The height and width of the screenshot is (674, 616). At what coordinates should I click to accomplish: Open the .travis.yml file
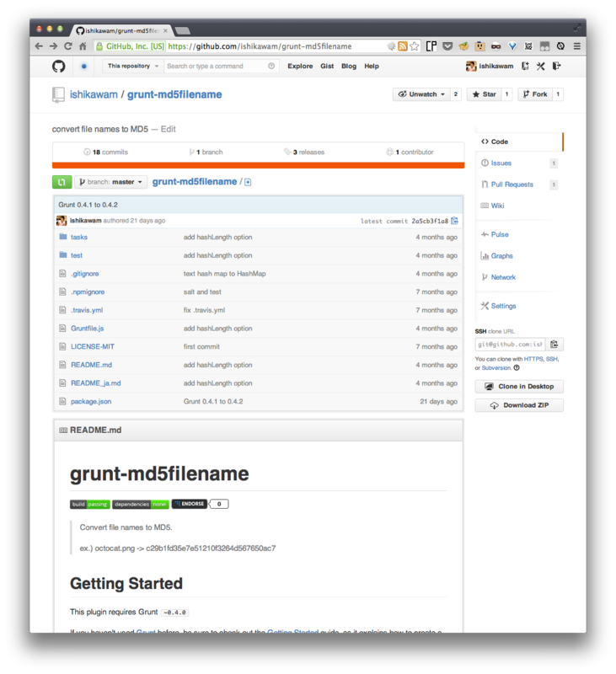tap(87, 310)
